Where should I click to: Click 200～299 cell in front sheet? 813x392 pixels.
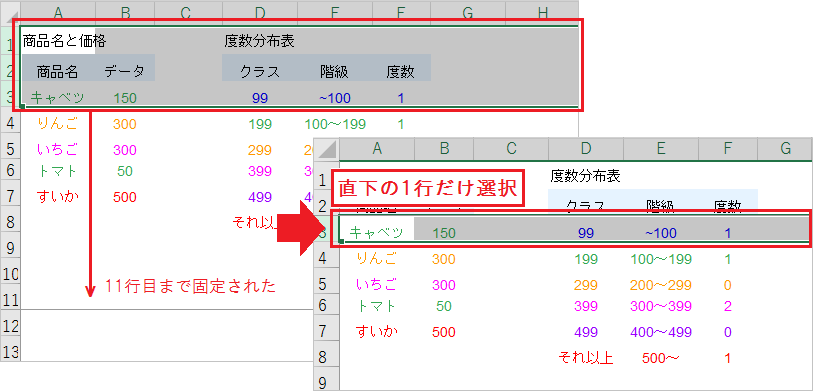pyautogui.click(x=661, y=285)
